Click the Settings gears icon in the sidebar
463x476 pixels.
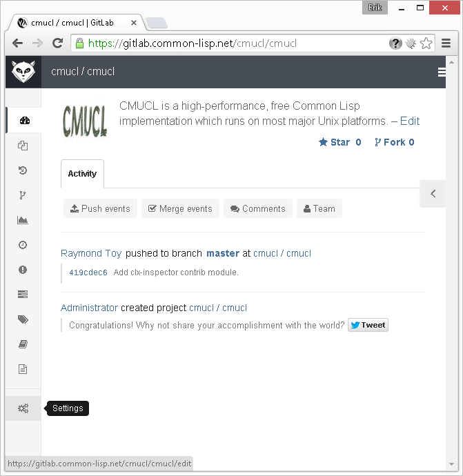point(23,408)
